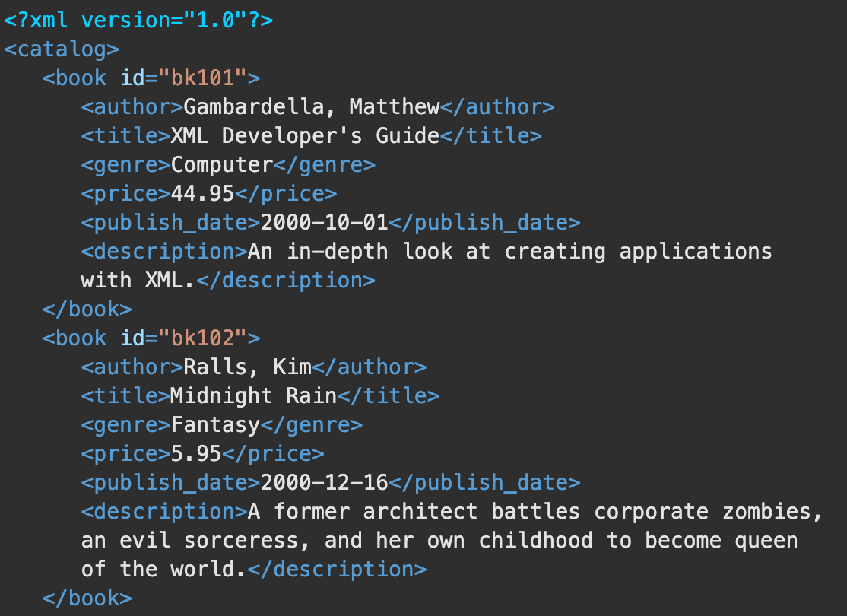This screenshot has width=847, height=616.
Task: Click the title text Midnight Rain
Action: (x=253, y=396)
